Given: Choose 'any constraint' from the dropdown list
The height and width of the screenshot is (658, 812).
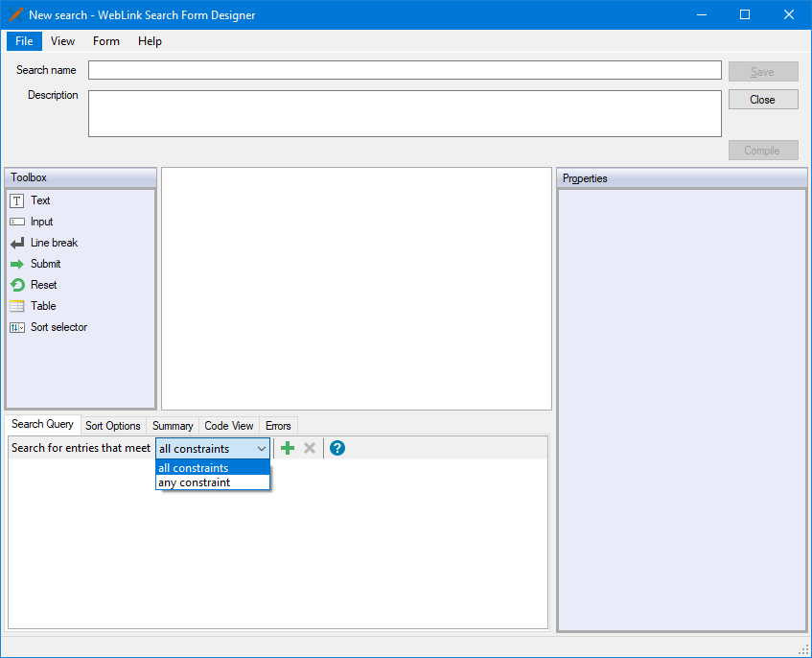Looking at the screenshot, I should coord(213,482).
